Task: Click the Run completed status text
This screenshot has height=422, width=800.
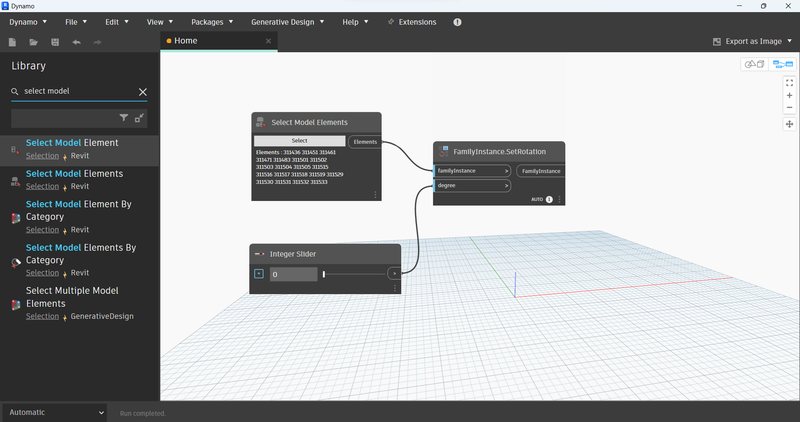Action: [x=142, y=413]
